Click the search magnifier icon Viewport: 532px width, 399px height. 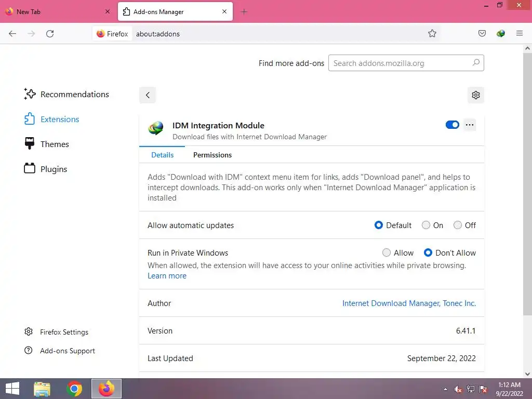[476, 63]
